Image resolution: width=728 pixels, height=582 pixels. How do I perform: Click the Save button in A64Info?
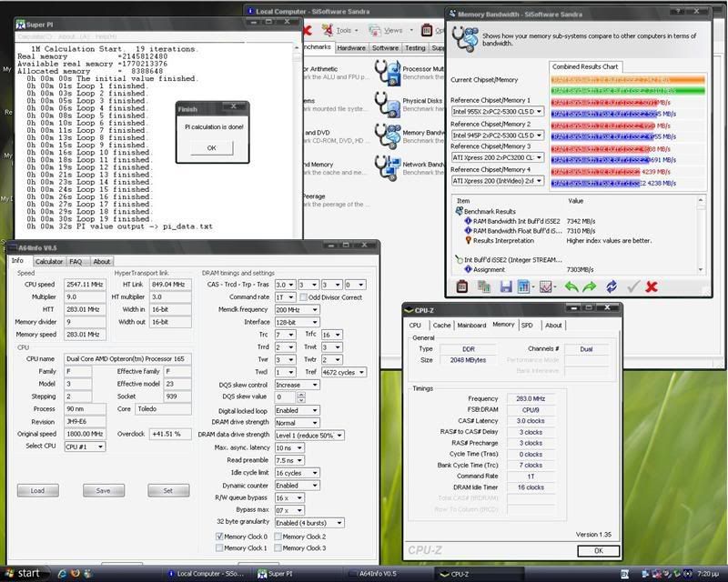point(103,490)
